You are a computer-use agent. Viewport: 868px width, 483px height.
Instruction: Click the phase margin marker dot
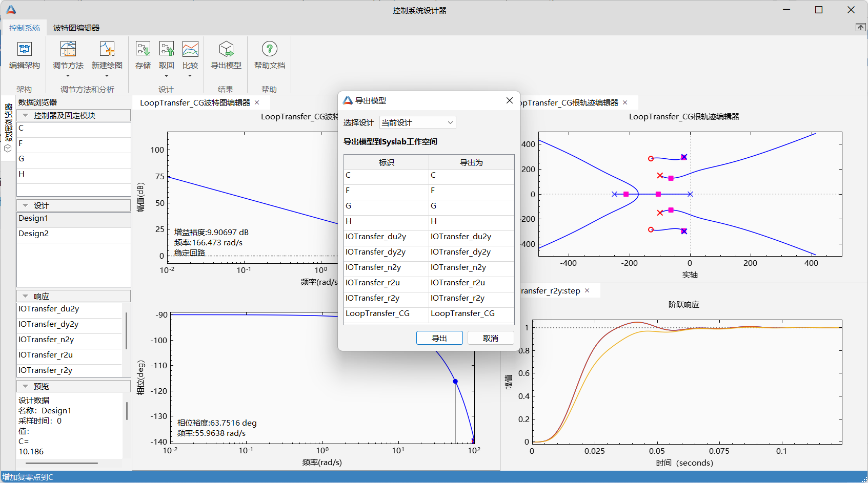coord(455,381)
